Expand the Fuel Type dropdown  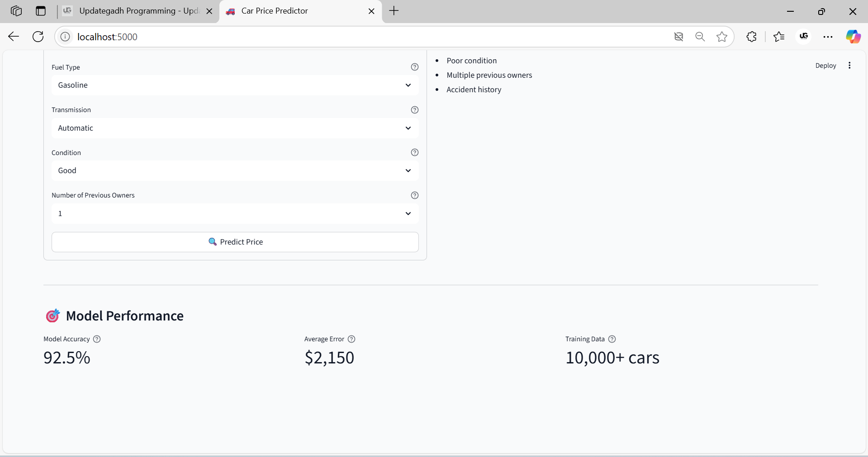tap(235, 85)
